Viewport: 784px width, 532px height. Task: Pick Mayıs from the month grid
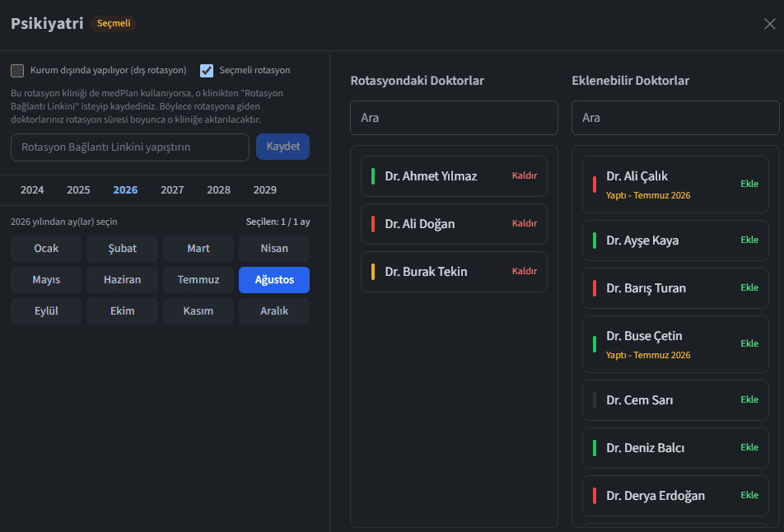46,280
